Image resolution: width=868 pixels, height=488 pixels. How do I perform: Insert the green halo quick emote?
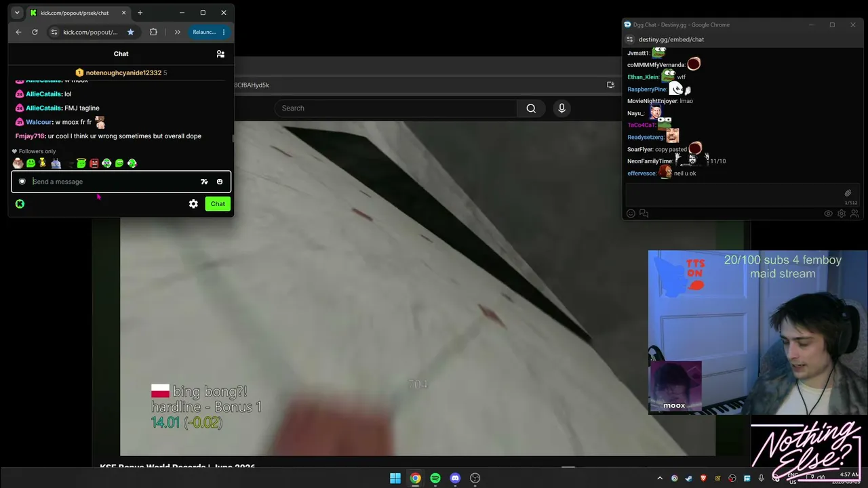(x=81, y=163)
